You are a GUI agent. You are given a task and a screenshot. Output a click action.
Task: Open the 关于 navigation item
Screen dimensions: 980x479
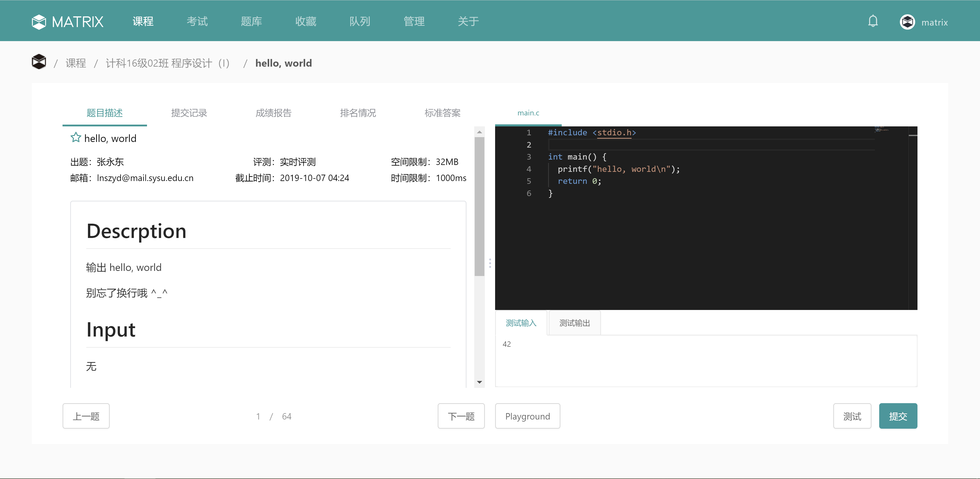click(x=468, y=21)
